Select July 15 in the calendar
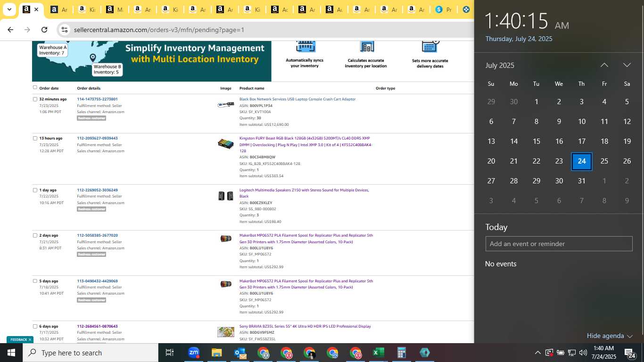The image size is (644, 362). click(536, 141)
